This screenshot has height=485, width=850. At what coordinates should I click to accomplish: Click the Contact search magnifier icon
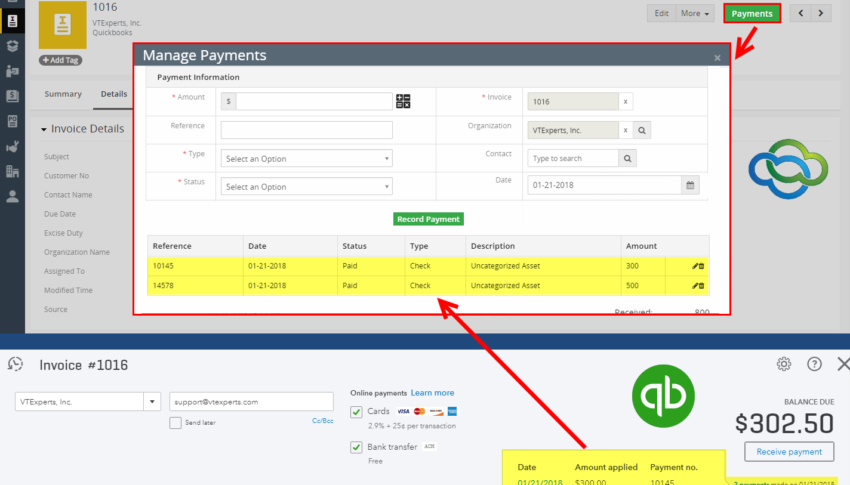coord(627,158)
